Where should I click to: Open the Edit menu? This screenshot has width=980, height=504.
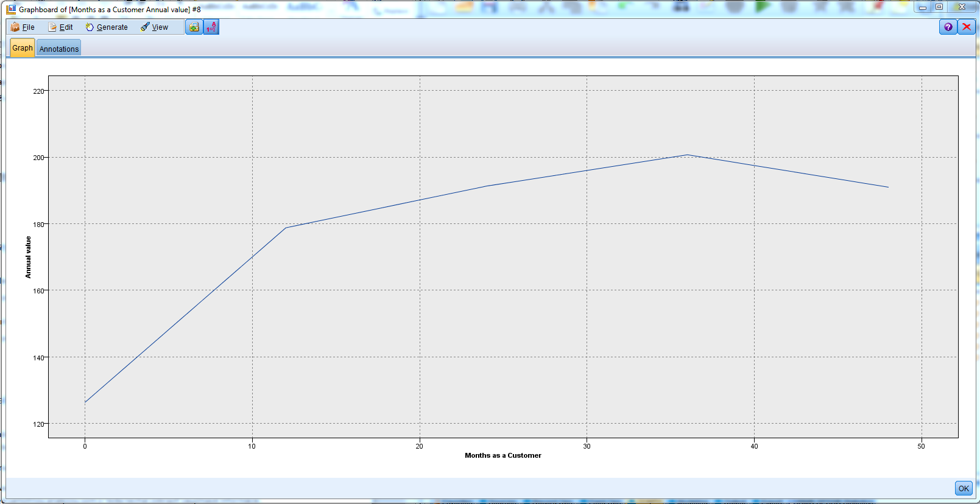[61, 27]
